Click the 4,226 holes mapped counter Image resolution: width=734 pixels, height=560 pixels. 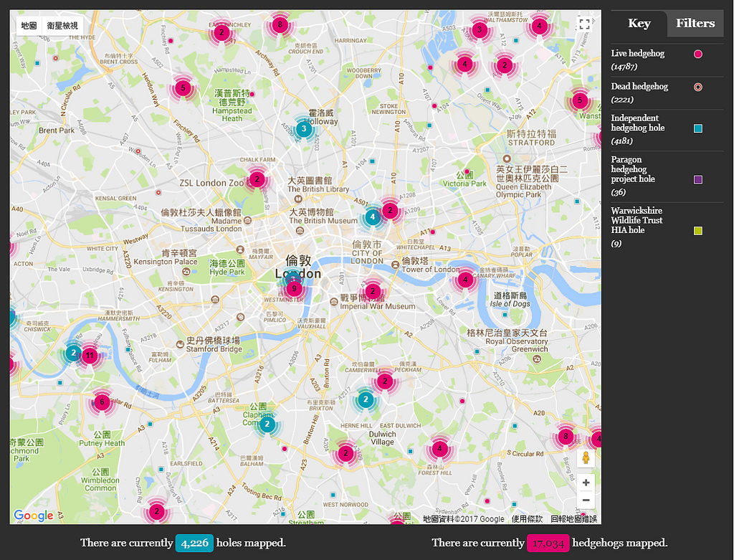click(194, 543)
